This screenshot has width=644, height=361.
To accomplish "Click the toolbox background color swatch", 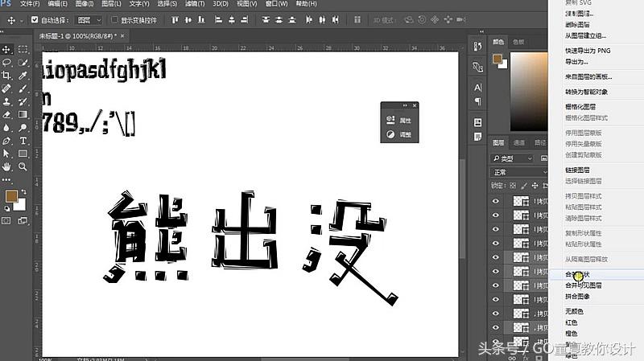I will coord(21,206).
